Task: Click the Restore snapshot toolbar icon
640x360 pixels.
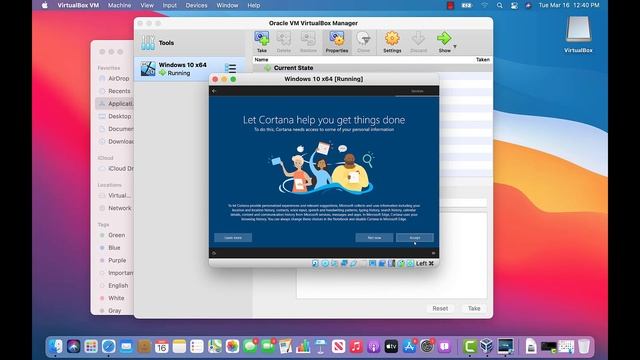Action: 308,42
